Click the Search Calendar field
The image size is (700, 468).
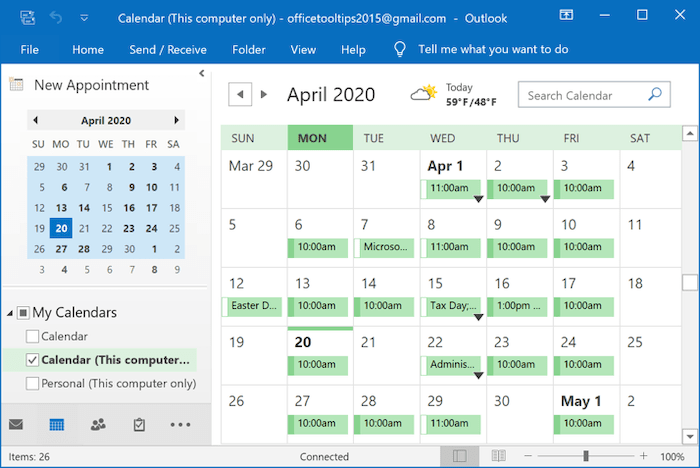[x=594, y=95]
